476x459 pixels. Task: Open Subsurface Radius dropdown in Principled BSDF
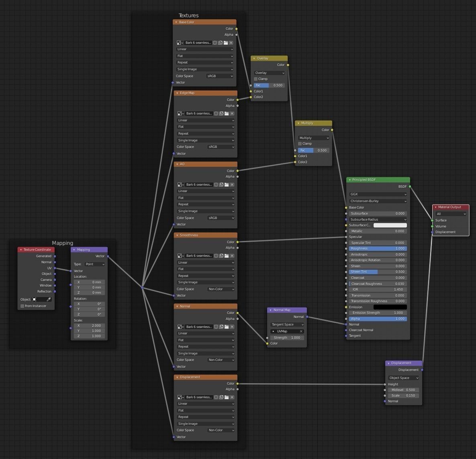(x=378, y=219)
